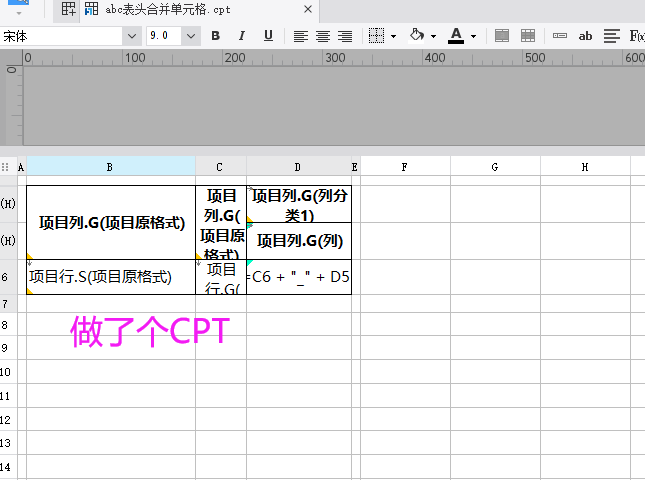Image resolution: width=645 pixels, height=480 pixels.
Task: Click the new report template icon
Action: coord(69,9)
